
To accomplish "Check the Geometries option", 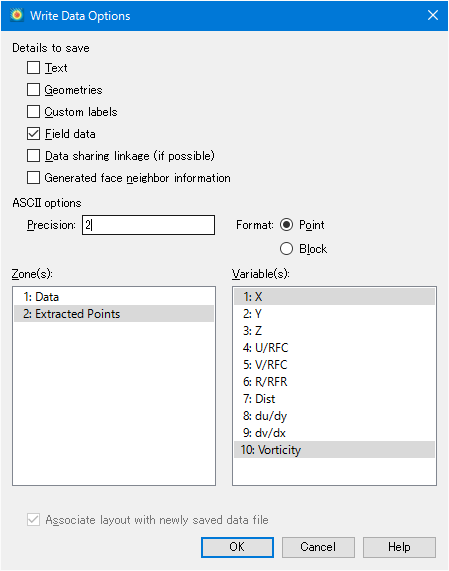I will tap(34, 90).
